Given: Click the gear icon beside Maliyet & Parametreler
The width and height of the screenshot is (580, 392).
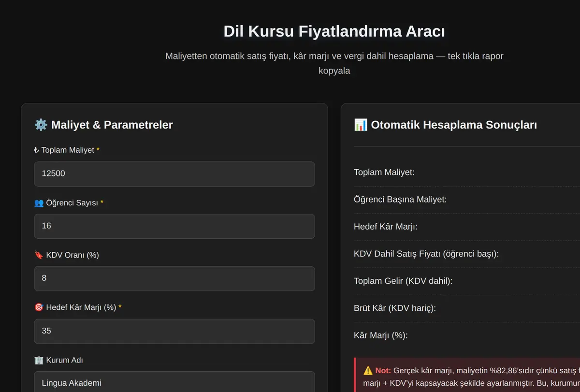Looking at the screenshot, I should pyautogui.click(x=41, y=125).
